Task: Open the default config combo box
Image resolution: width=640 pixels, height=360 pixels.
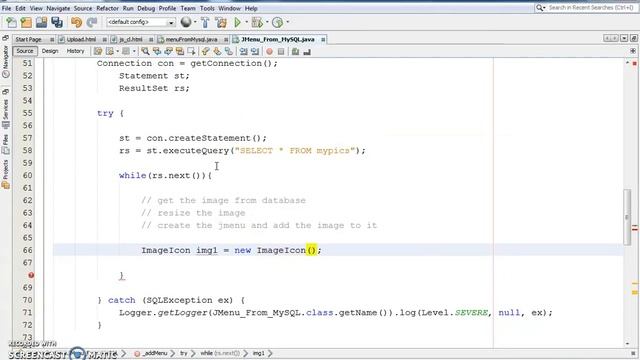Action: 141,22
